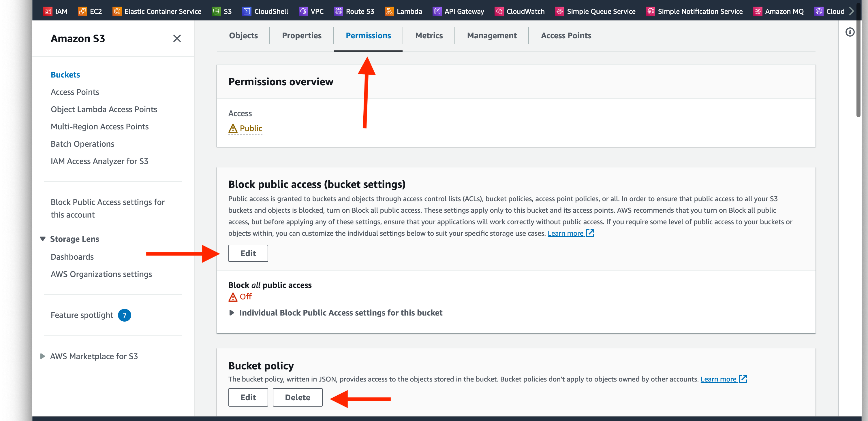Open Batch Operations in sidebar

click(82, 144)
